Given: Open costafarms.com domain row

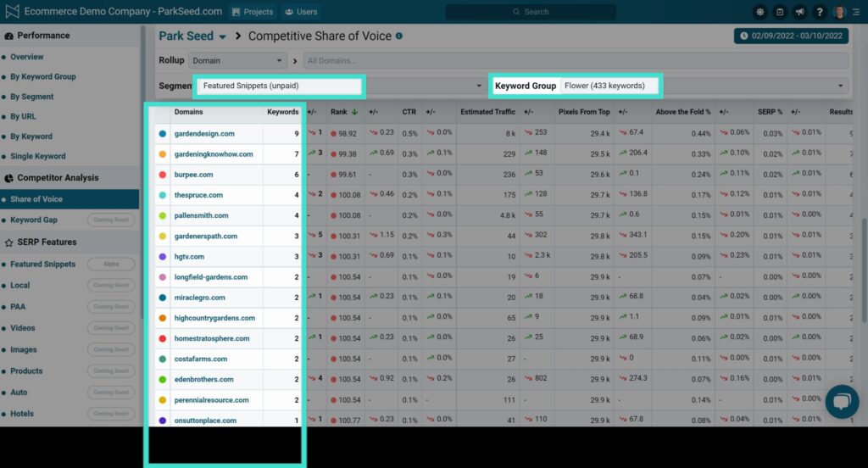Looking at the screenshot, I should [x=201, y=359].
